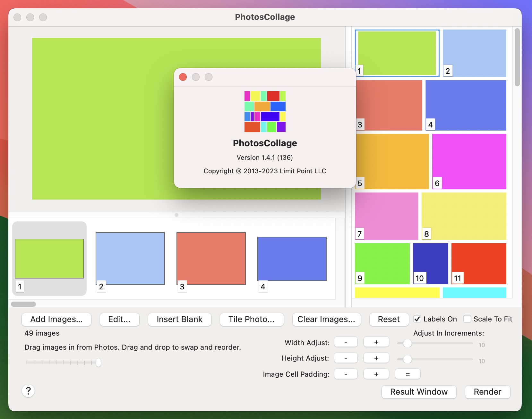Increase Image Cell Padding with plus
Screen dimensions: 532x419
[376, 374]
